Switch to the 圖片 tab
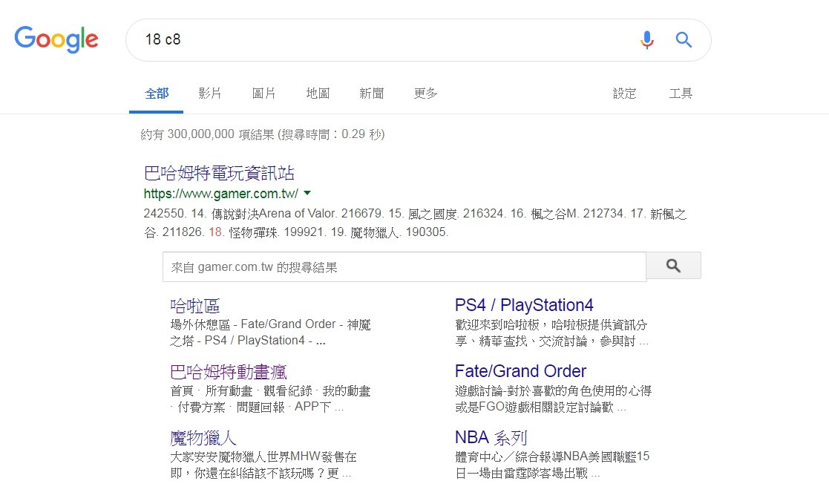 point(263,94)
